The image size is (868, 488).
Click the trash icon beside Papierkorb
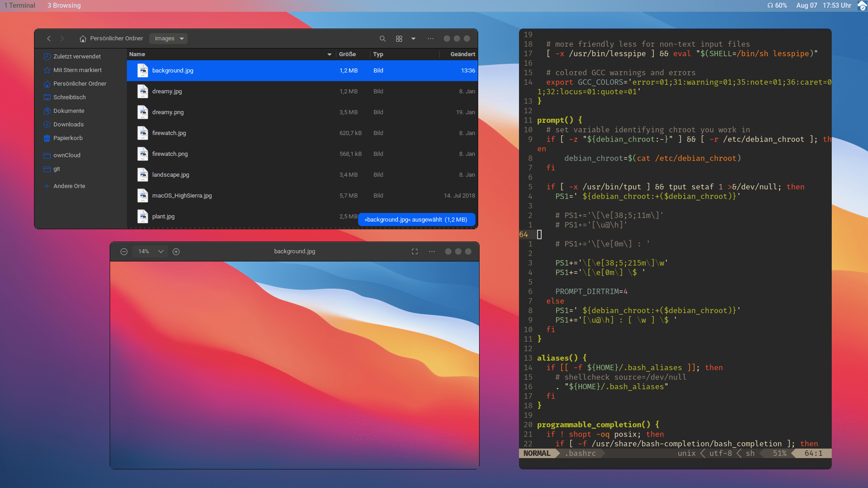point(47,138)
